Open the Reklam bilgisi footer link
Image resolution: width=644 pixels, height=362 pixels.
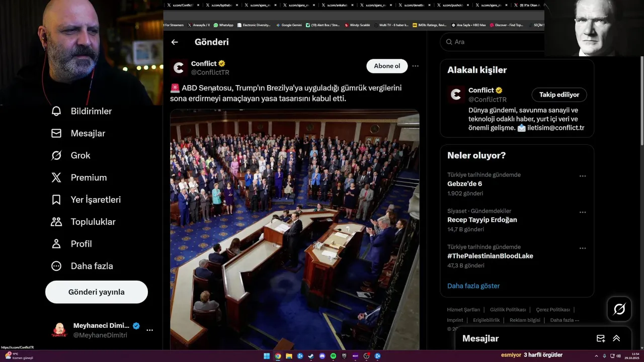pos(525,320)
